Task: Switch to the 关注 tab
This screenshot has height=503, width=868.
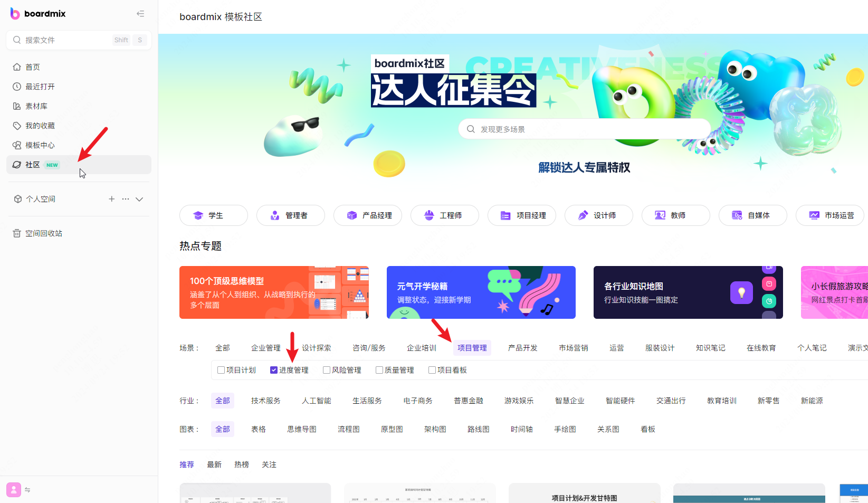Action: coord(269,464)
